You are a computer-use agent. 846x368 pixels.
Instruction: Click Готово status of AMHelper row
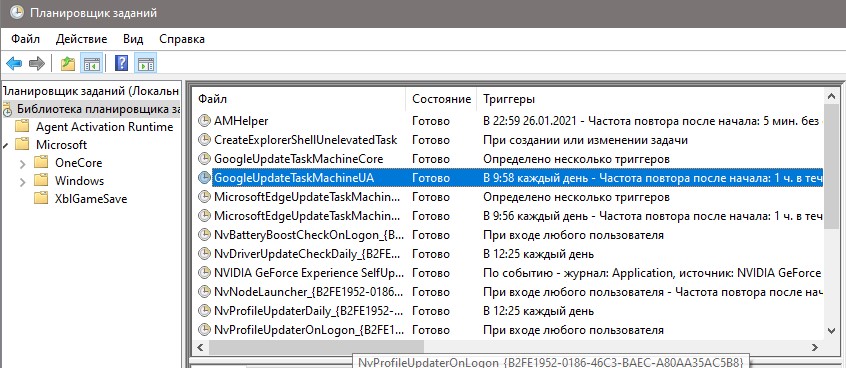431,121
